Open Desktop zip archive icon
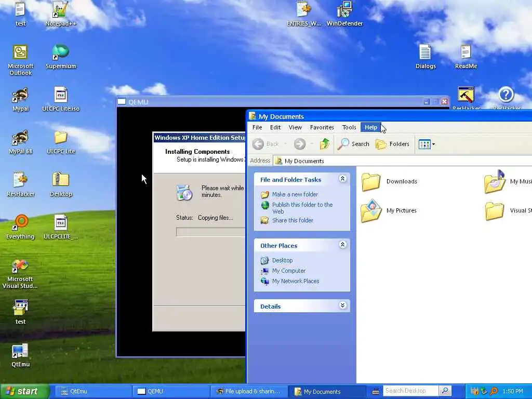Screen dimensions: 532x399 click(61, 184)
